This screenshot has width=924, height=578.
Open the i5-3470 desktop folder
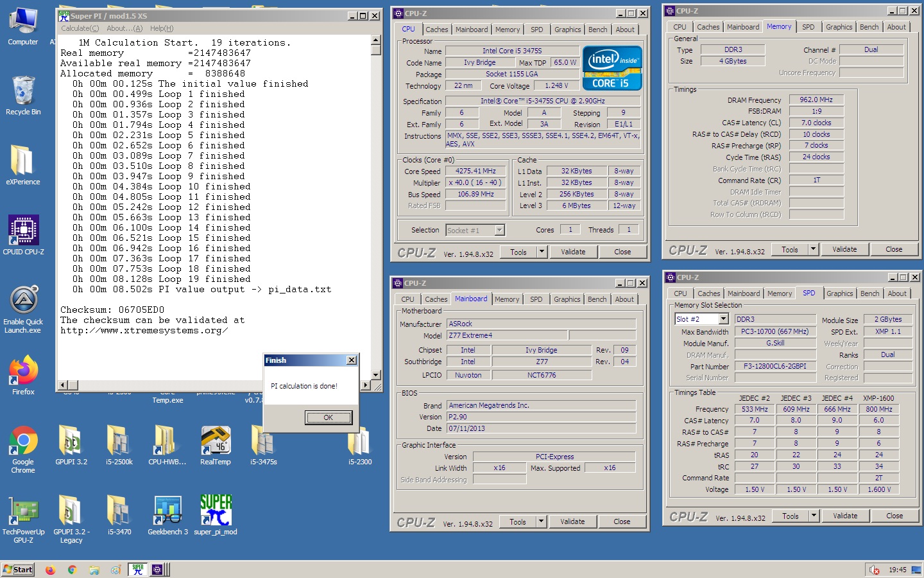point(119,515)
